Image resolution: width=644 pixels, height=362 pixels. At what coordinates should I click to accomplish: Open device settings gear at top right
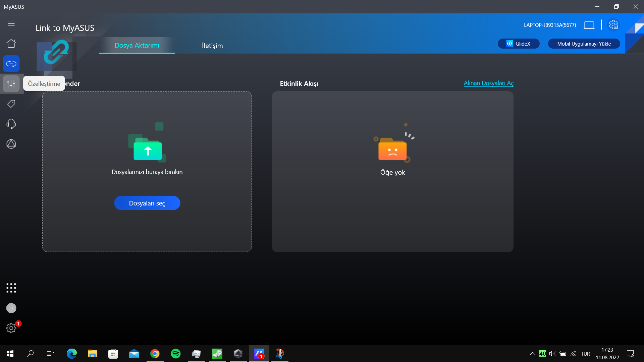[x=613, y=25]
